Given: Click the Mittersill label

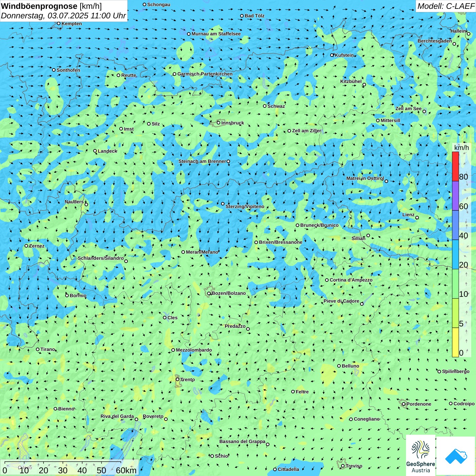Looking at the screenshot, I should [x=390, y=120].
